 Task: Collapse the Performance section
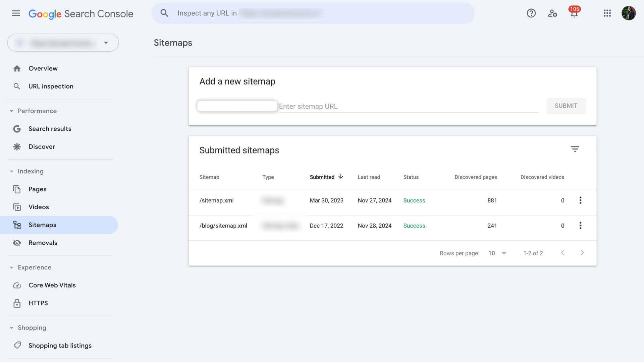11,111
